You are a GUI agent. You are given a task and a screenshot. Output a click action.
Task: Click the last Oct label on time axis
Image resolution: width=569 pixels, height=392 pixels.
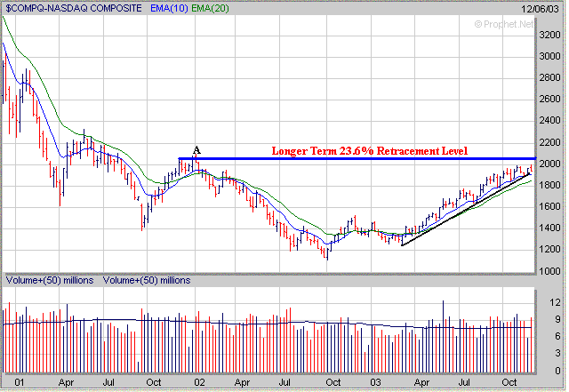[509, 382]
